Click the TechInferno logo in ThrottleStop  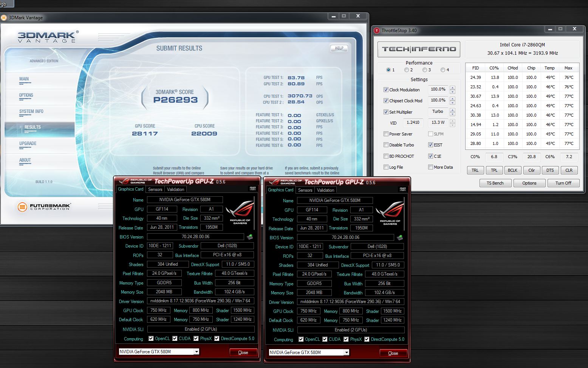coord(419,49)
